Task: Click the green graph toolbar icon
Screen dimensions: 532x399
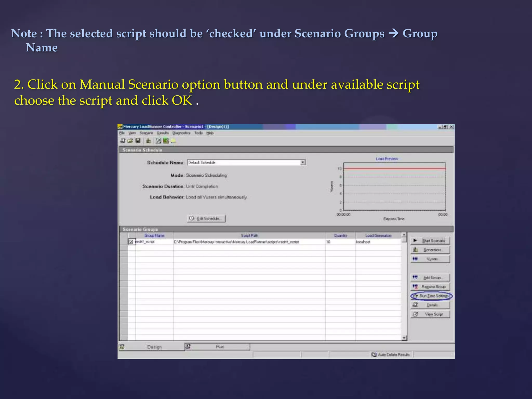Action: 165,141
